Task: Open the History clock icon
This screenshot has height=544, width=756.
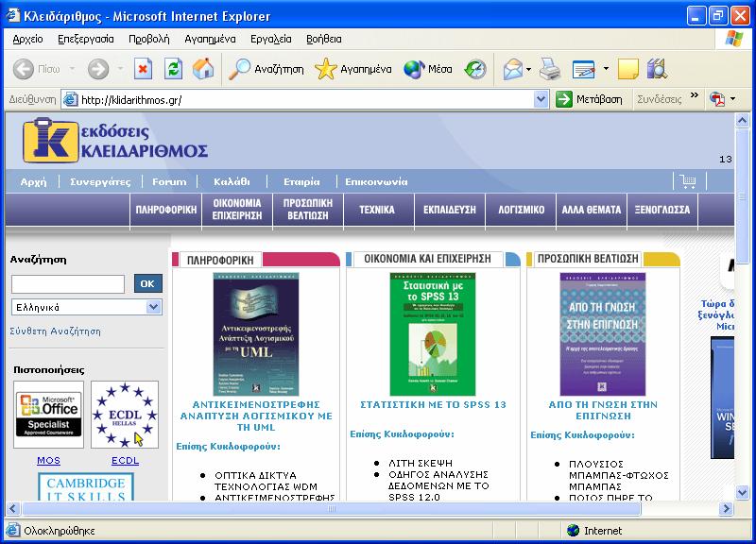Action: [475, 69]
